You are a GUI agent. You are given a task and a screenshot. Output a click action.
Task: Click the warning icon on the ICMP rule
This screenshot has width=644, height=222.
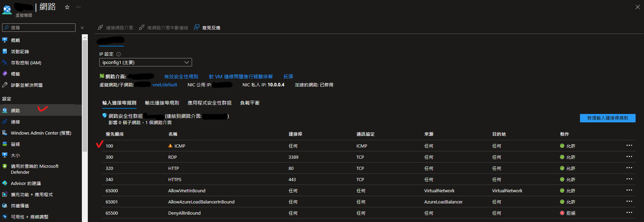[170, 146]
